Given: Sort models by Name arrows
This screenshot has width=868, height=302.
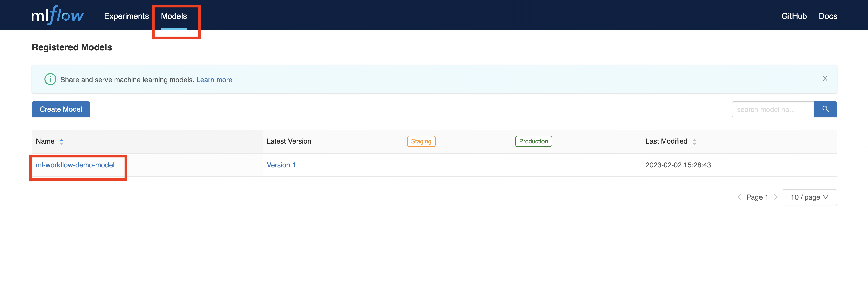Looking at the screenshot, I should [62, 142].
